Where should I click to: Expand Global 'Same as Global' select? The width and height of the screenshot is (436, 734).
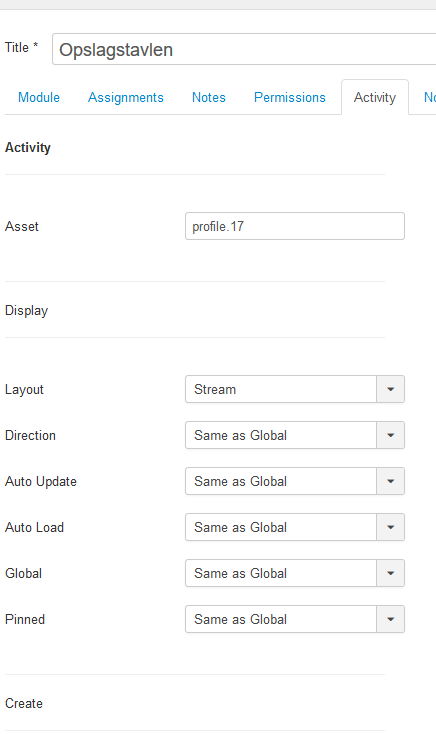click(x=295, y=573)
